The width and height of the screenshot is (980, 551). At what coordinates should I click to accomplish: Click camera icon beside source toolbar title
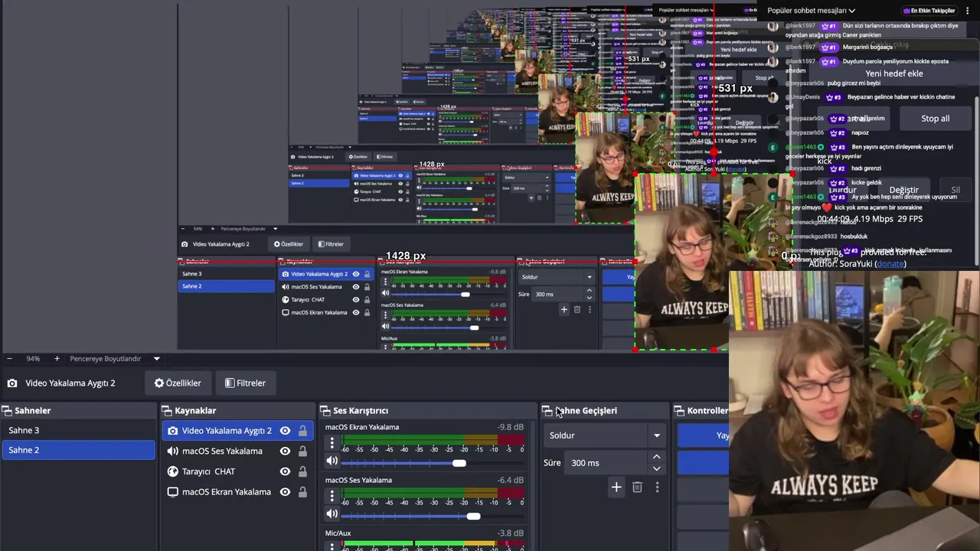click(x=12, y=383)
